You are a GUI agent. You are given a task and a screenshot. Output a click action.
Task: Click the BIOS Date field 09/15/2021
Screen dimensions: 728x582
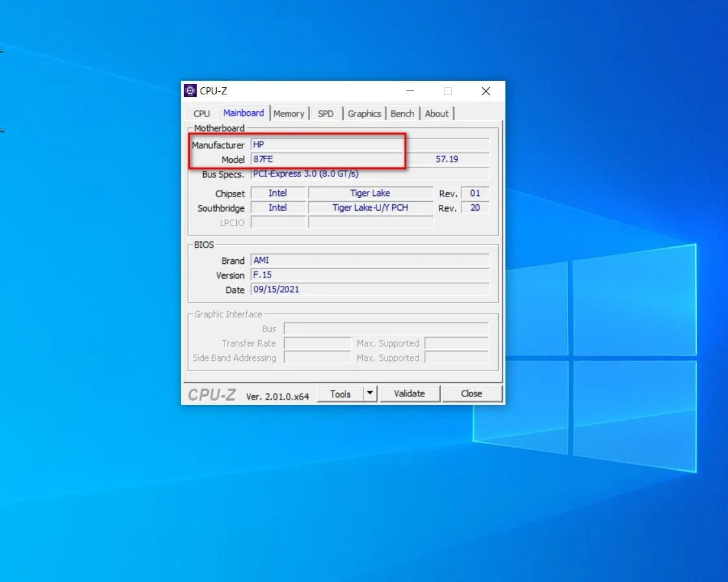[x=369, y=290]
